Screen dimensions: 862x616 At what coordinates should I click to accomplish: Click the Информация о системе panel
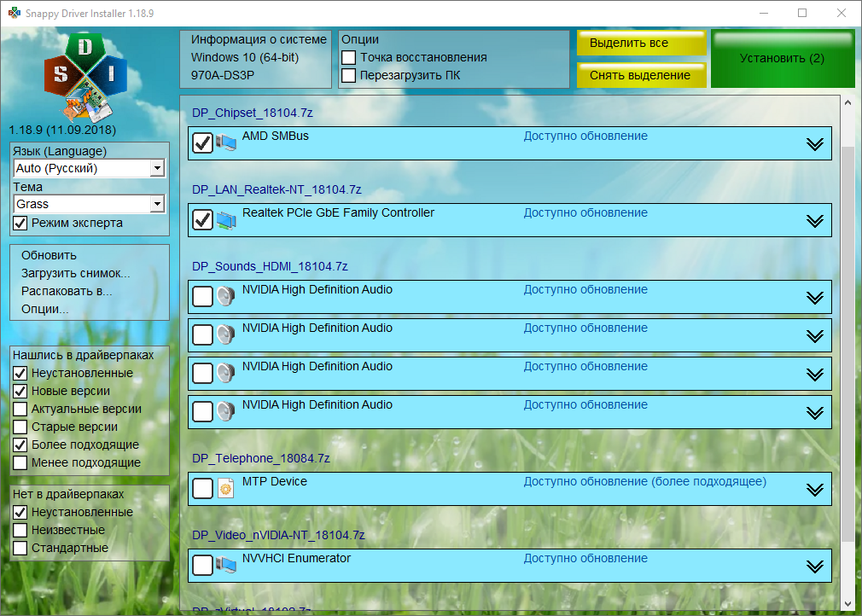pos(256,59)
